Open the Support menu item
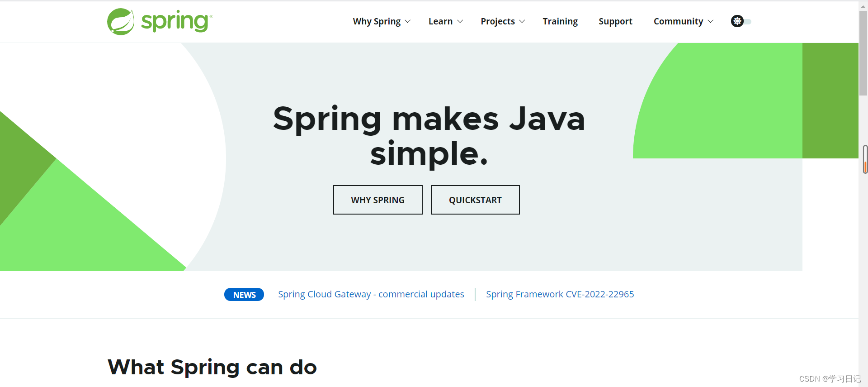This screenshot has height=387, width=868. pyautogui.click(x=615, y=21)
